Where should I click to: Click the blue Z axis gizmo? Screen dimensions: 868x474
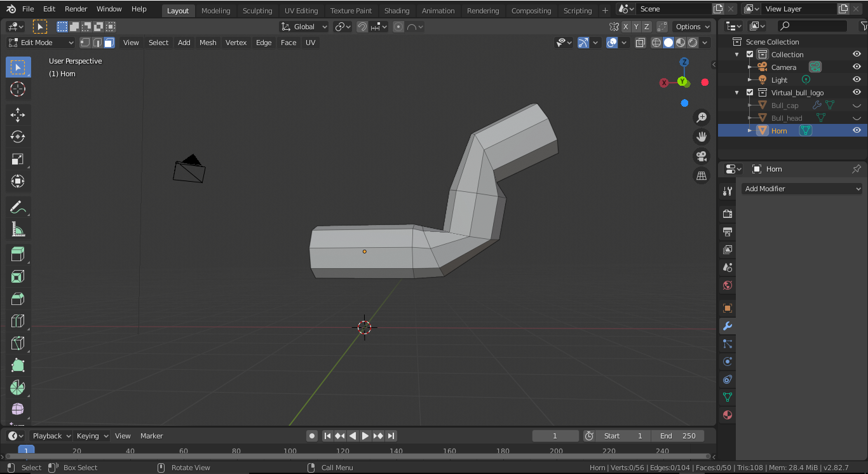pos(684,62)
